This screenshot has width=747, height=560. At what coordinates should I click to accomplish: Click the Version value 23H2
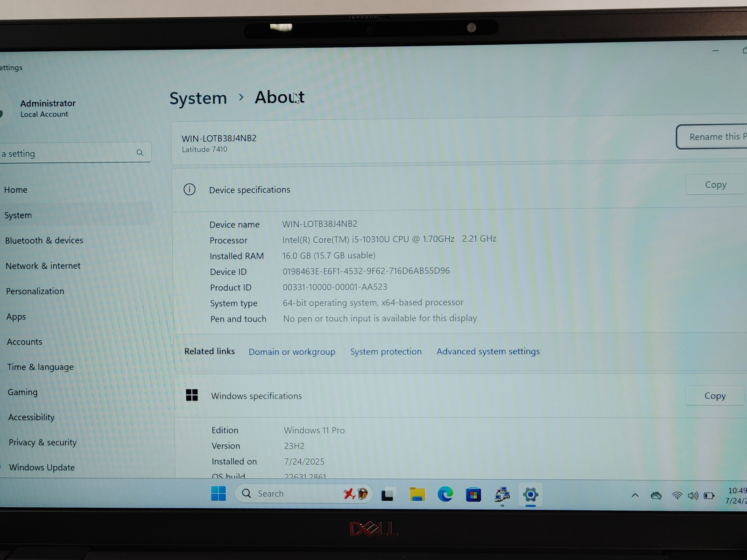[x=294, y=446]
